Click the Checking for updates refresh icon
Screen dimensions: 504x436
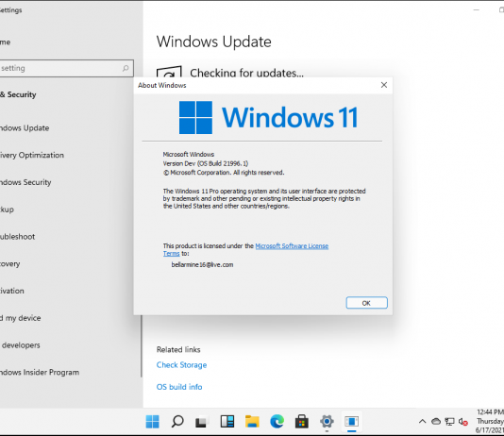(169, 72)
